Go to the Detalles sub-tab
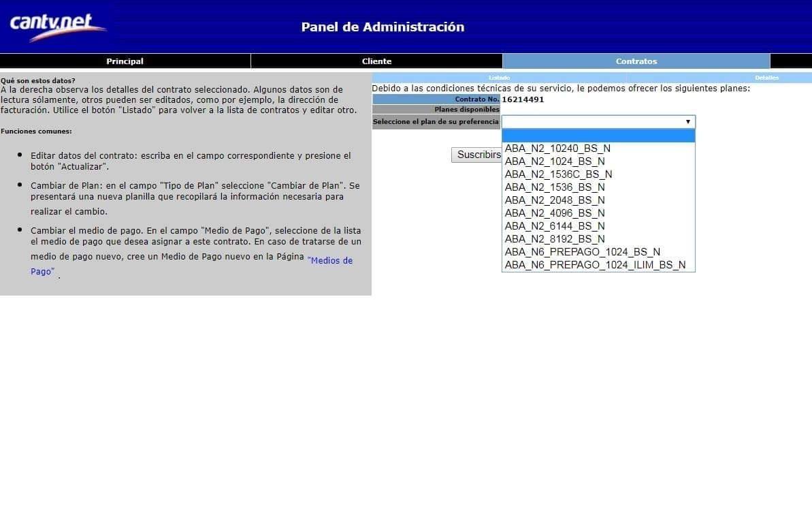The image size is (812, 517). (766, 78)
